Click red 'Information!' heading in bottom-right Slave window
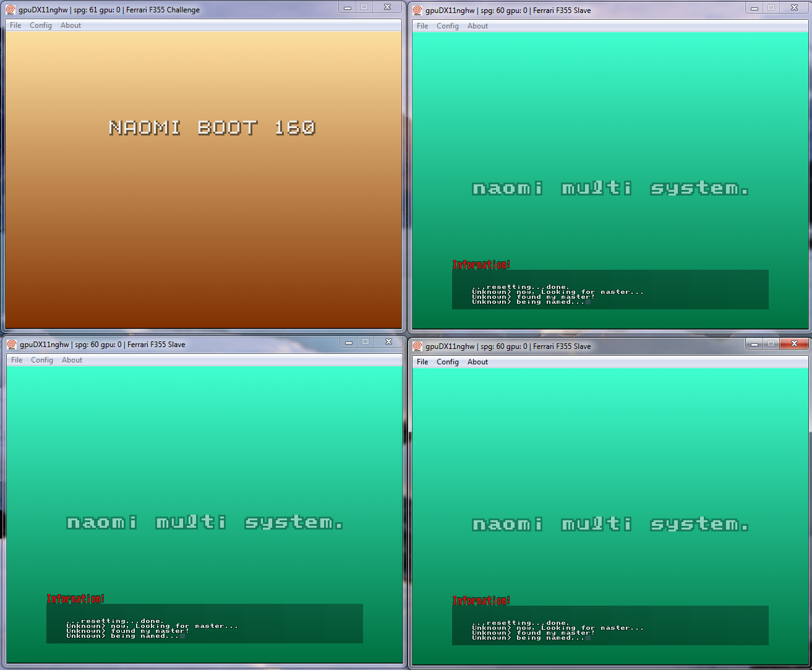The width and height of the screenshot is (812, 670). point(481,601)
